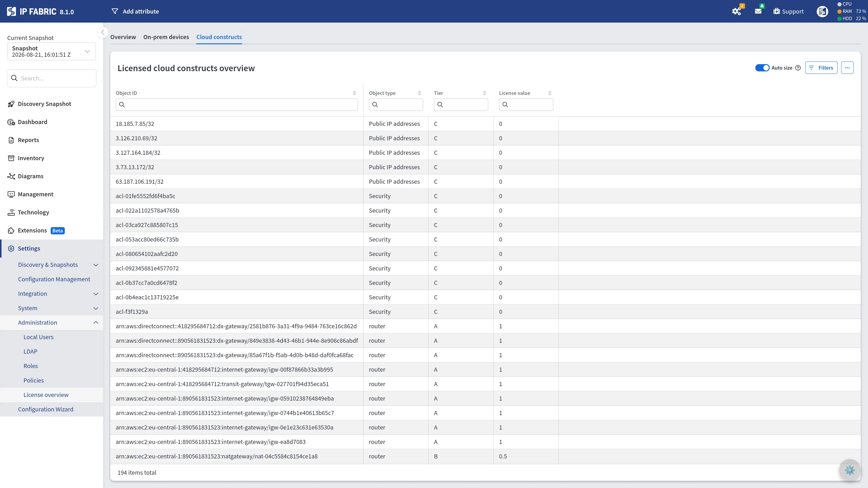Click the Technology router icon
Image resolution: width=868 pixels, height=488 pixels.
tap(11, 213)
